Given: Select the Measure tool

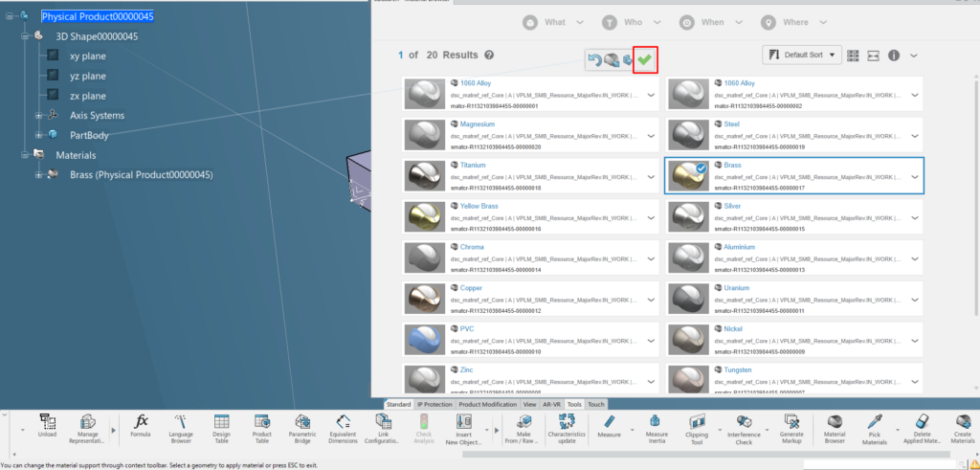Looking at the screenshot, I should tap(610, 425).
